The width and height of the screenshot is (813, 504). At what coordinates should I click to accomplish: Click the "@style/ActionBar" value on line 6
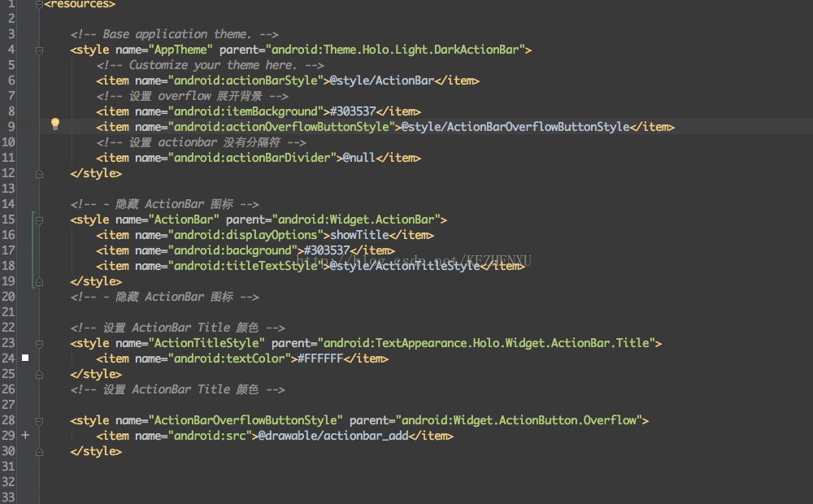click(x=381, y=80)
